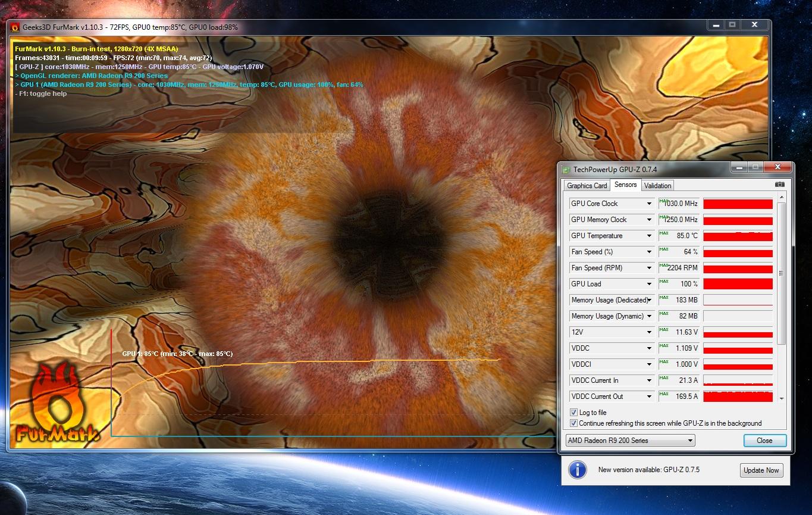
Task: Click the 21.3 A current reading
Action: pyautogui.click(x=688, y=380)
